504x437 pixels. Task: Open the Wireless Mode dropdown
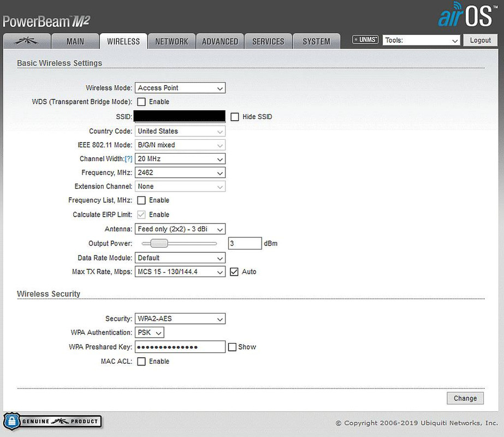tap(180, 88)
